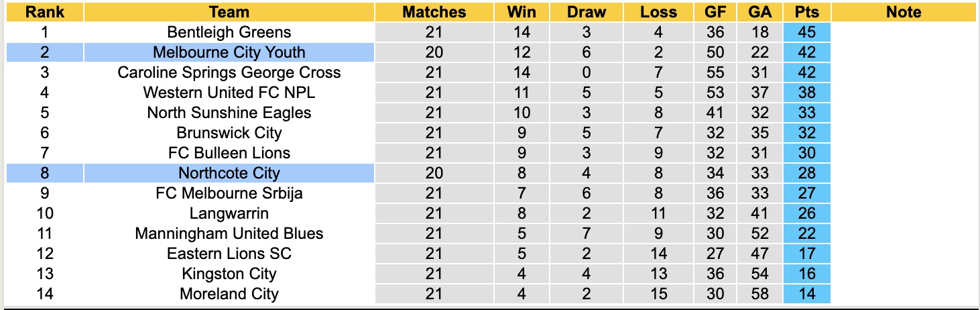This screenshot has width=980, height=310.
Task: Click the FC Melbourne Srbija team name
Action: click(229, 193)
